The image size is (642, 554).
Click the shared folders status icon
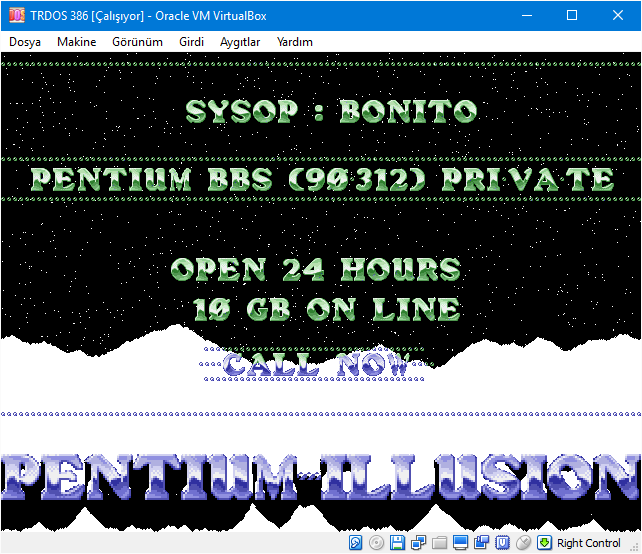coord(439,543)
